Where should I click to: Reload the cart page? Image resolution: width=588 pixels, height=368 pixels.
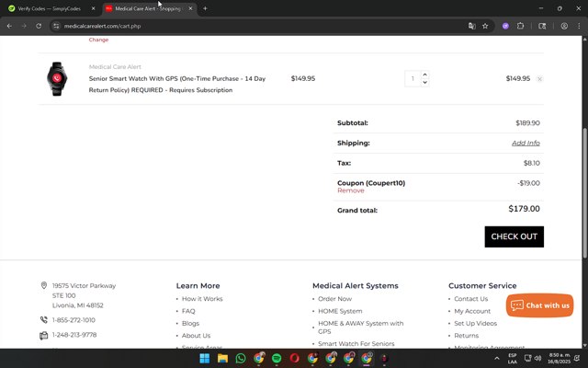pos(39,26)
